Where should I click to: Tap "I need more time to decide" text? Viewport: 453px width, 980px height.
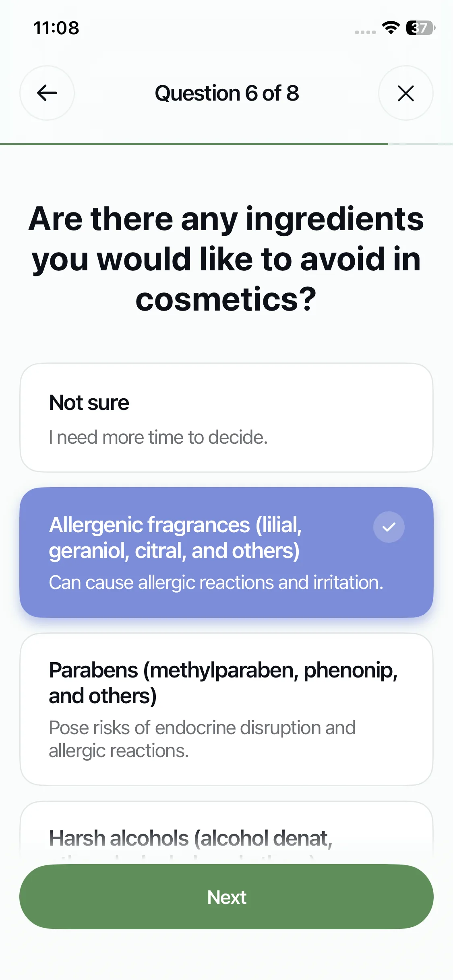pos(158,437)
